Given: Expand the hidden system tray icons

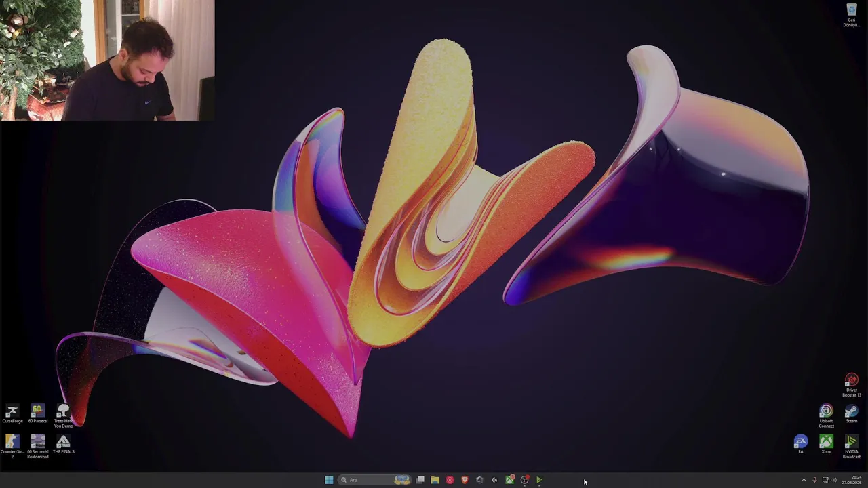Looking at the screenshot, I should [804, 480].
